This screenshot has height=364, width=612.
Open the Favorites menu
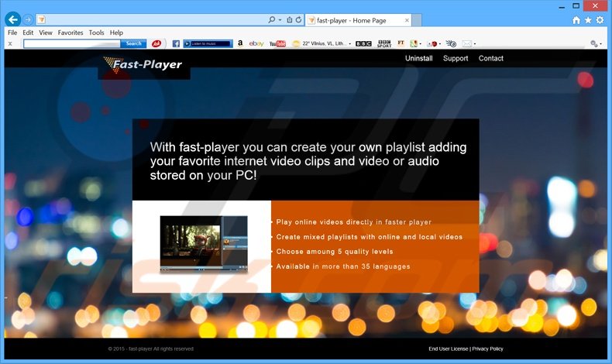70,33
